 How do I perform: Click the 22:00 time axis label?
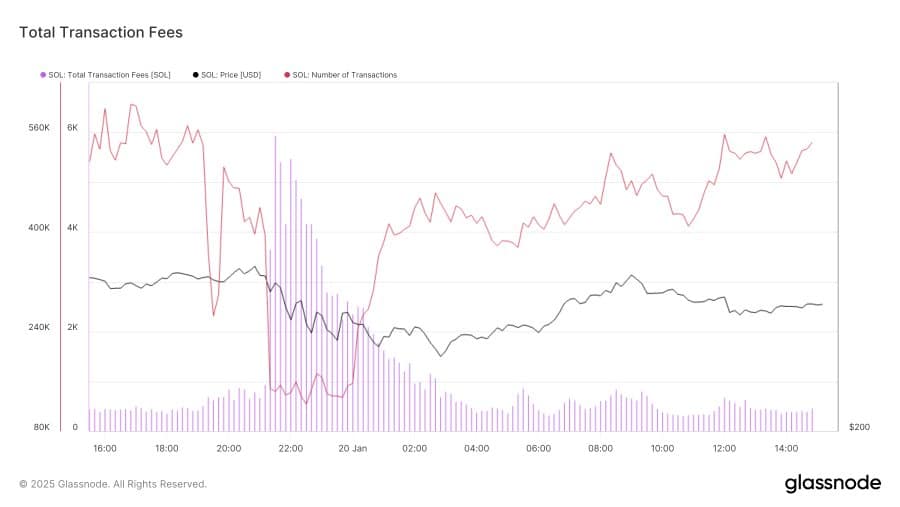[291, 448]
